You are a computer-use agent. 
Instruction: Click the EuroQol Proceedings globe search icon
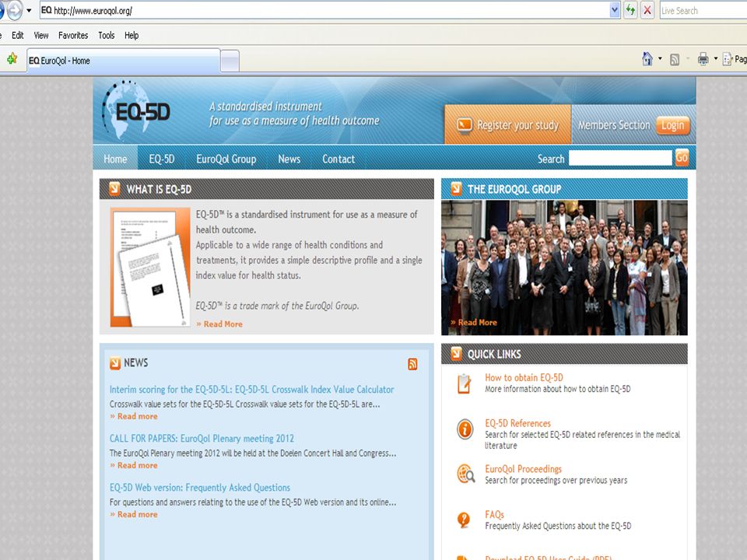(465, 474)
